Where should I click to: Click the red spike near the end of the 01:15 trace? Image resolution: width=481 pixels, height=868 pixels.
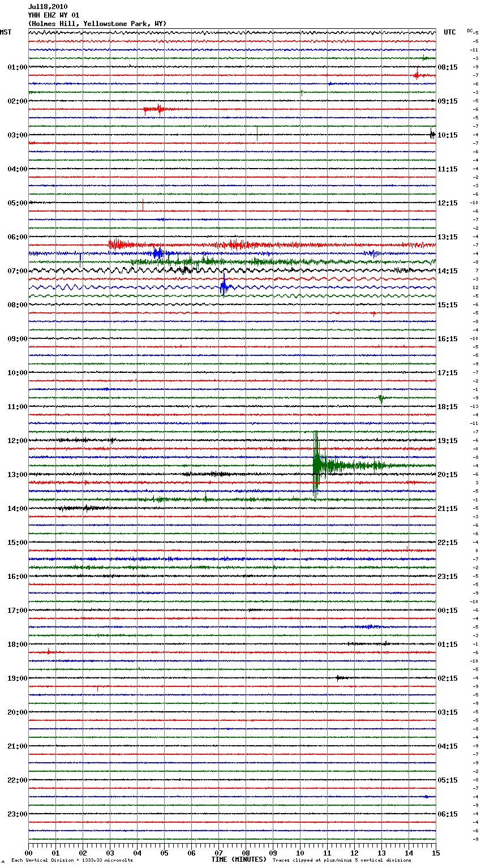(417, 74)
